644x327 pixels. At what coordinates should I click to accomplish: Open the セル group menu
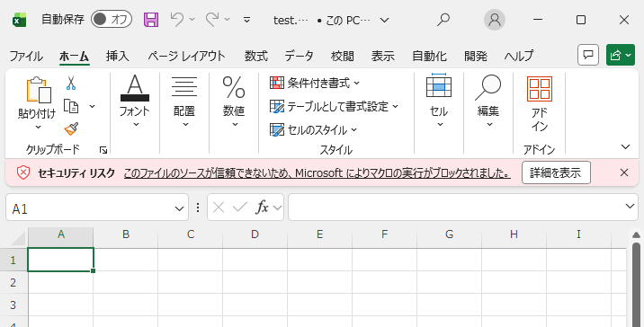click(x=439, y=101)
